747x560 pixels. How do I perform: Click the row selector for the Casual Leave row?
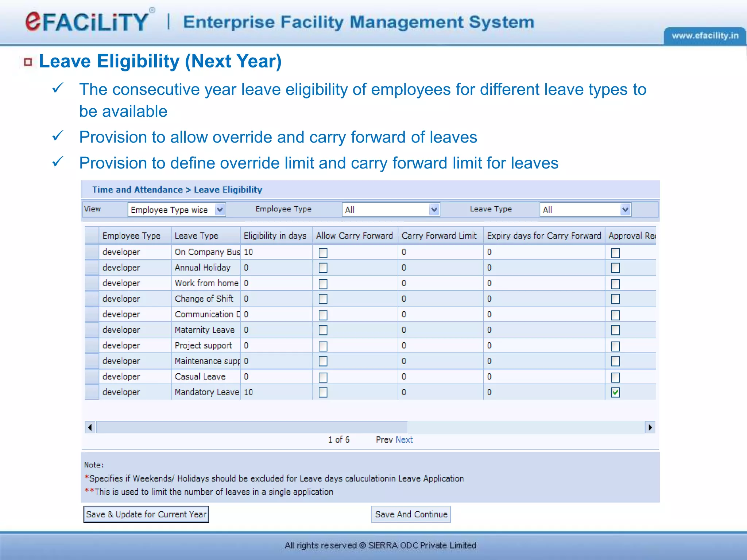92,376
